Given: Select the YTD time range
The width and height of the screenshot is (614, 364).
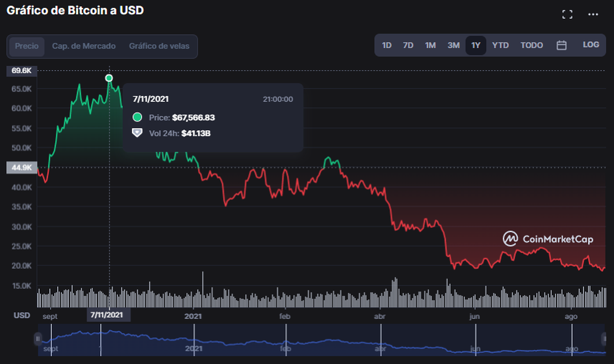Looking at the screenshot, I should coord(500,45).
